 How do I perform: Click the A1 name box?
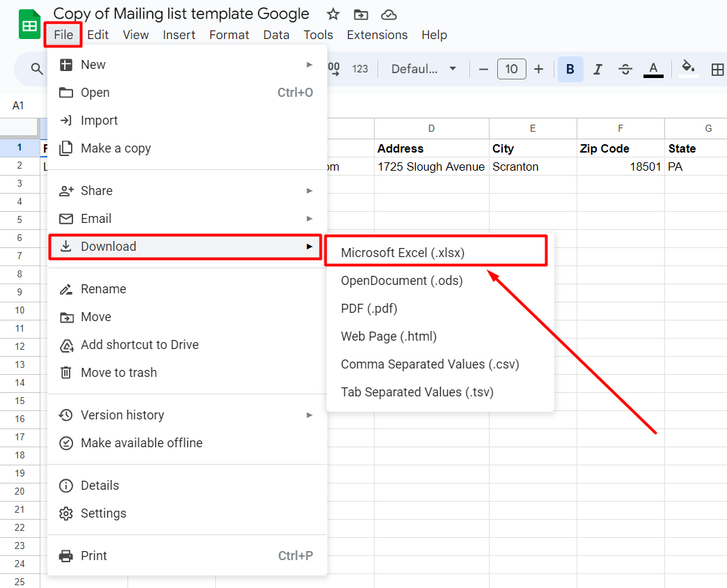(18, 106)
